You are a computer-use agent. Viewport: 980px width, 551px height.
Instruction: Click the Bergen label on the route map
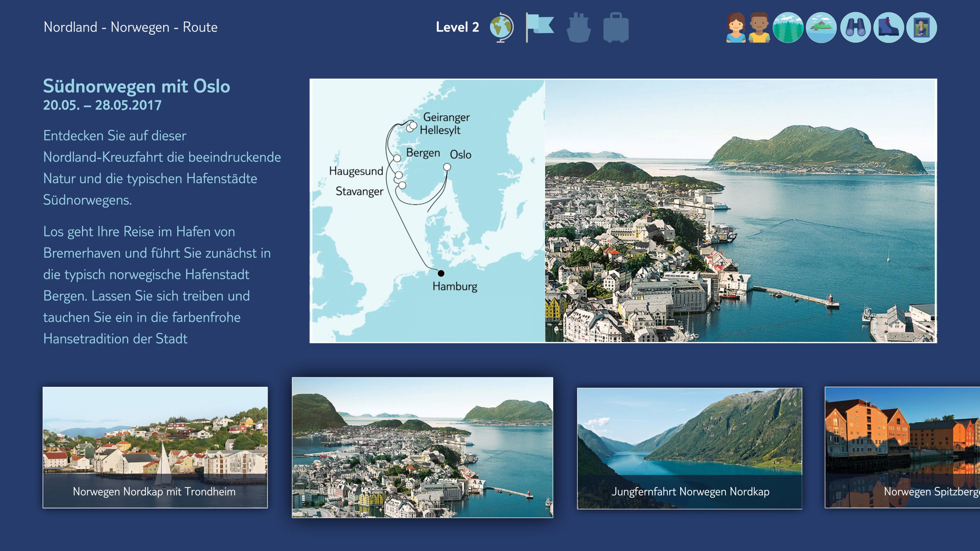coord(423,153)
